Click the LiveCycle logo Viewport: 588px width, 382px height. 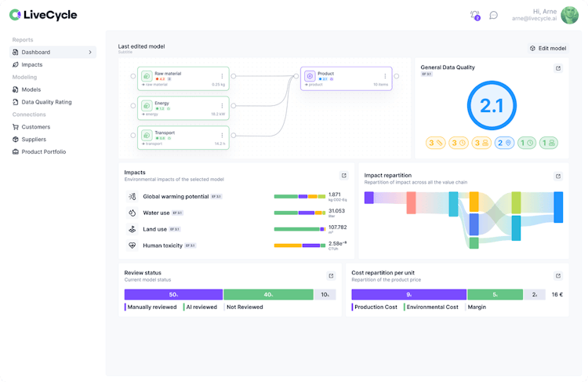coord(43,15)
